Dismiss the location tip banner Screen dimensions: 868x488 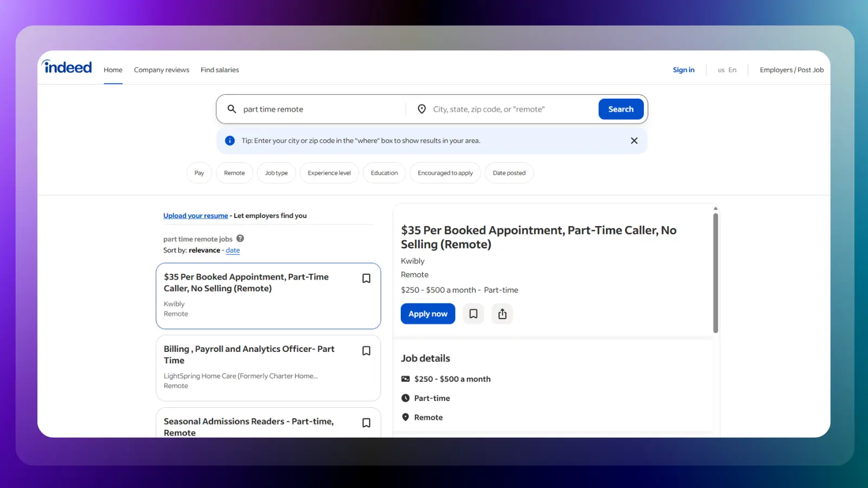(x=634, y=140)
